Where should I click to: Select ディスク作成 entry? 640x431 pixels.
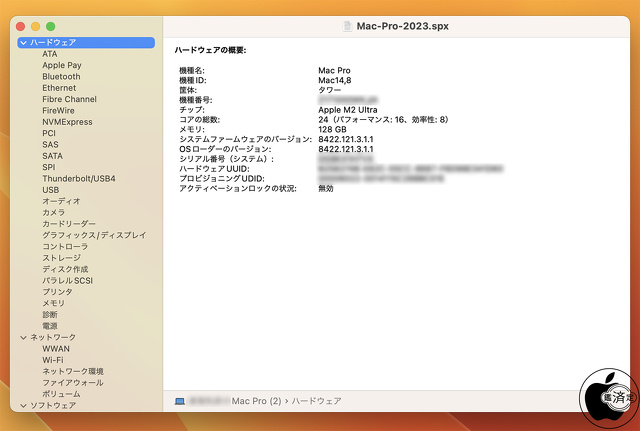click(65, 269)
